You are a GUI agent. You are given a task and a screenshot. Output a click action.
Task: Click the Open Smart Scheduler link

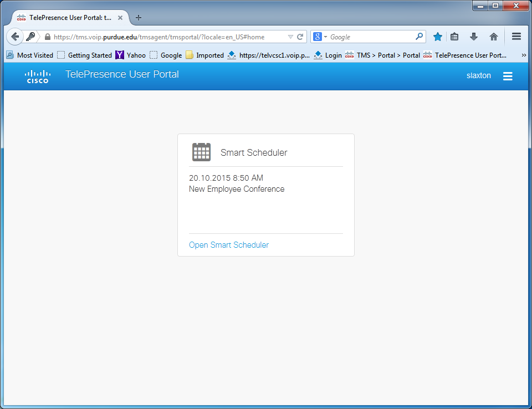click(x=228, y=245)
